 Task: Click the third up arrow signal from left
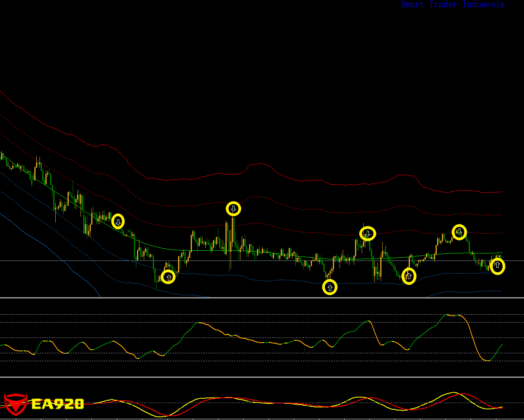coord(409,276)
